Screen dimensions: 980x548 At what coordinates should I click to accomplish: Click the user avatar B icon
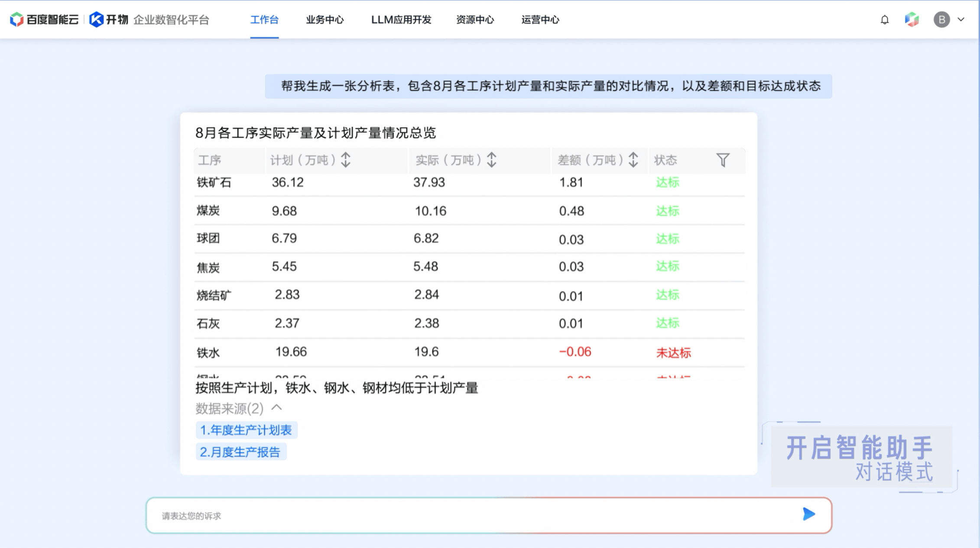pyautogui.click(x=941, y=19)
